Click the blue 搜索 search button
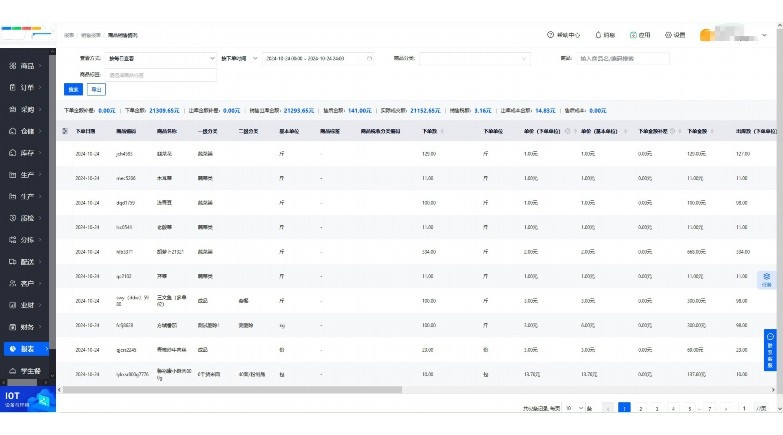Image resolution: width=783 pixels, height=435 pixels. point(73,89)
